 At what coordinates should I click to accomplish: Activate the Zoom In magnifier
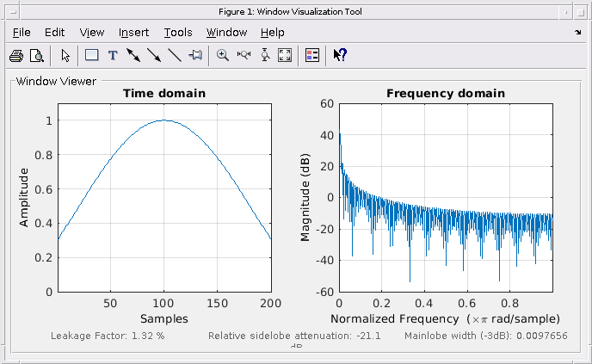[x=222, y=56]
